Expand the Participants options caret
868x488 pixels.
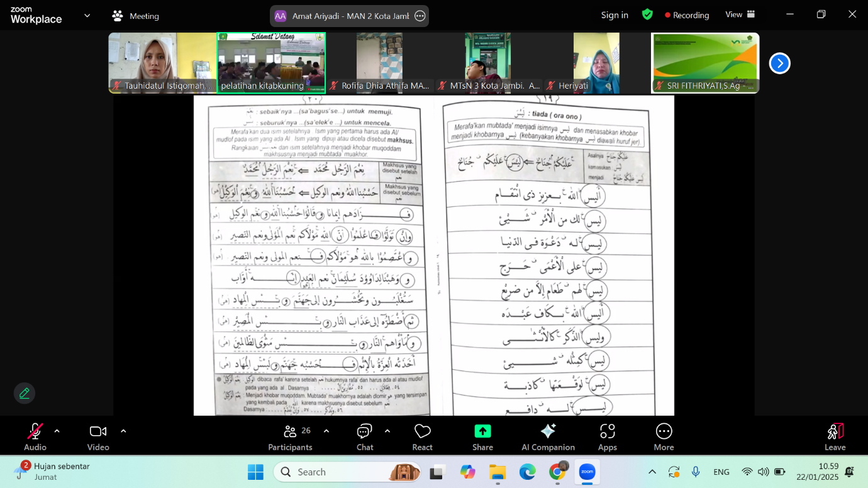click(x=326, y=431)
